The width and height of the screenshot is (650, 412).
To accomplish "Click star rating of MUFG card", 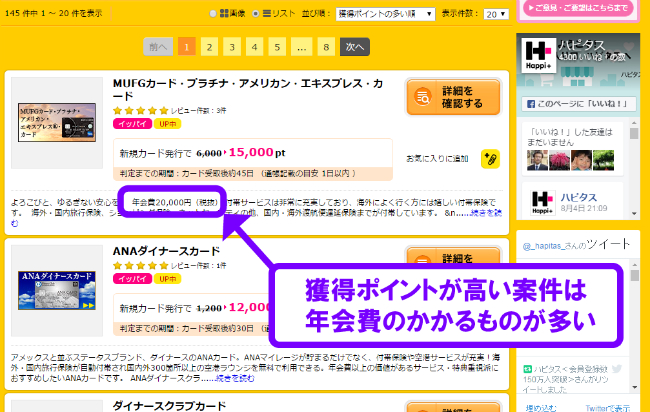I will click(141, 111).
